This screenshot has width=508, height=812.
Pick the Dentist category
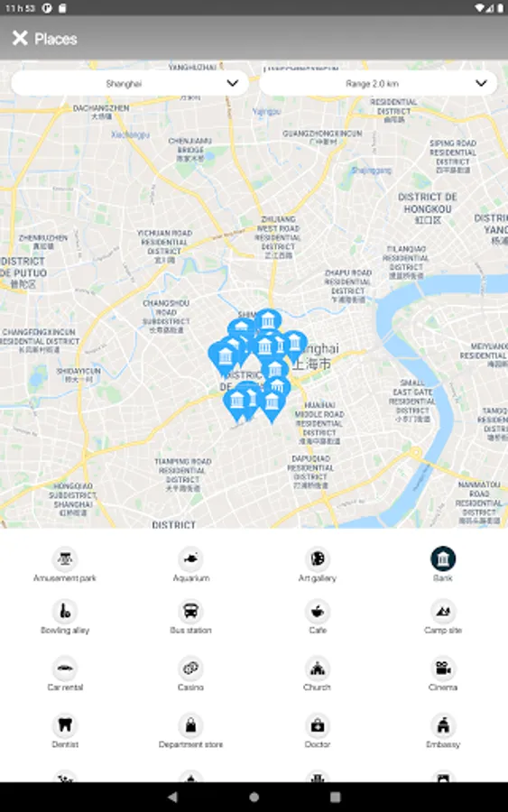pos(65,725)
